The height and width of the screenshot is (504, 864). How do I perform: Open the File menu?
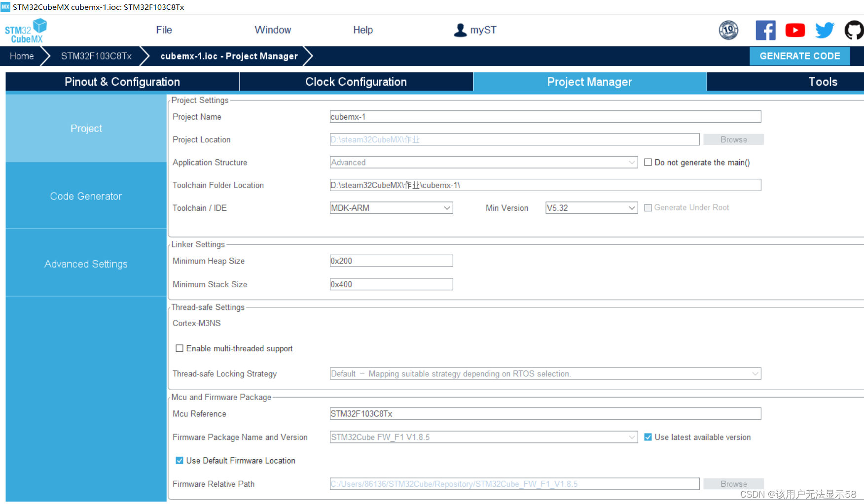coord(164,30)
